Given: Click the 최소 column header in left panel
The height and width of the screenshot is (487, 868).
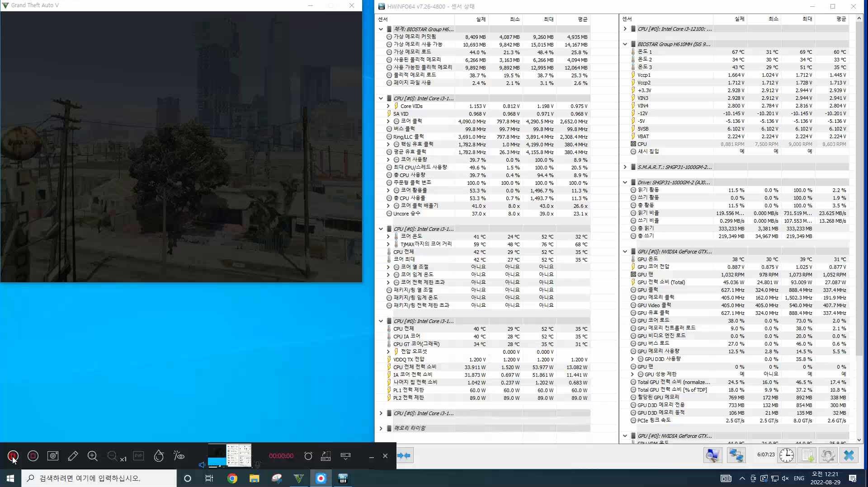Looking at the screenshot, I should click(505, 19).
